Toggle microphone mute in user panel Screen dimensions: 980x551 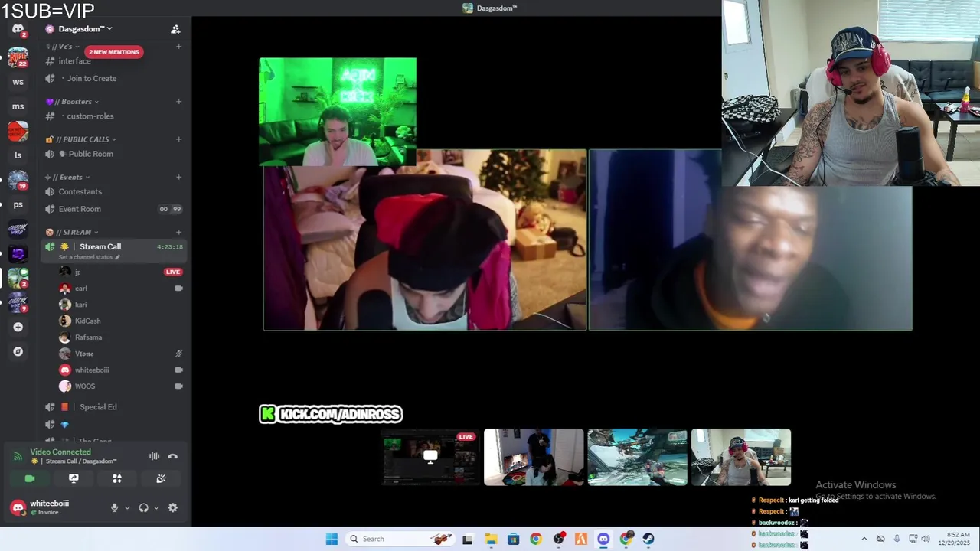click(x=114, y=507)
